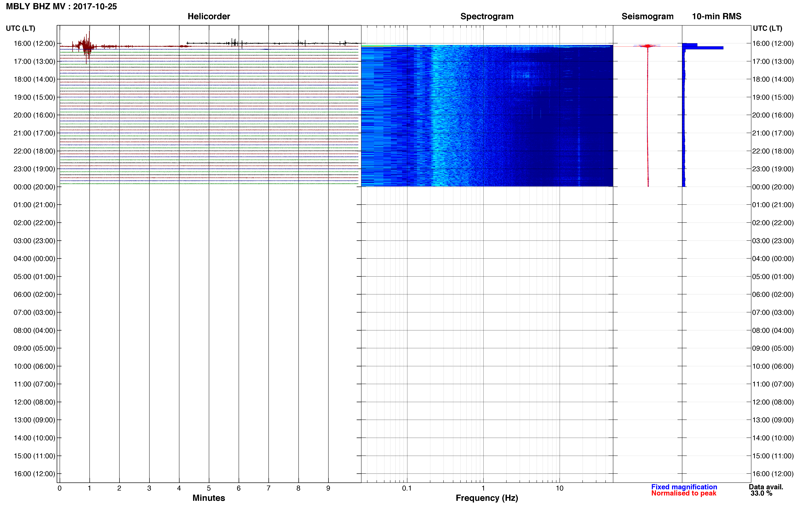Click the right 20:00 (16:00) time label
The image size is (812, 508).
tap(773, 115)
